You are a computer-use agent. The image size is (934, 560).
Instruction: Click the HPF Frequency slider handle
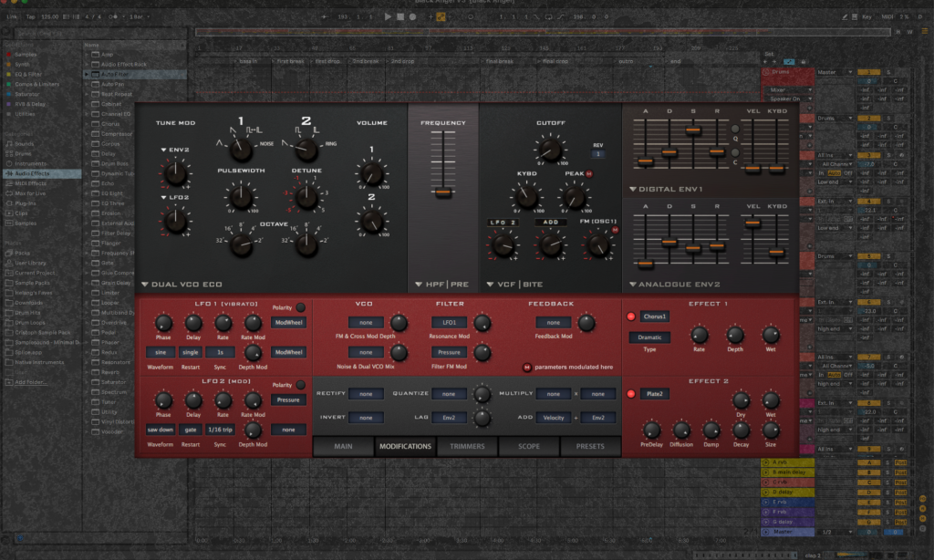click(x=443, y=192)
